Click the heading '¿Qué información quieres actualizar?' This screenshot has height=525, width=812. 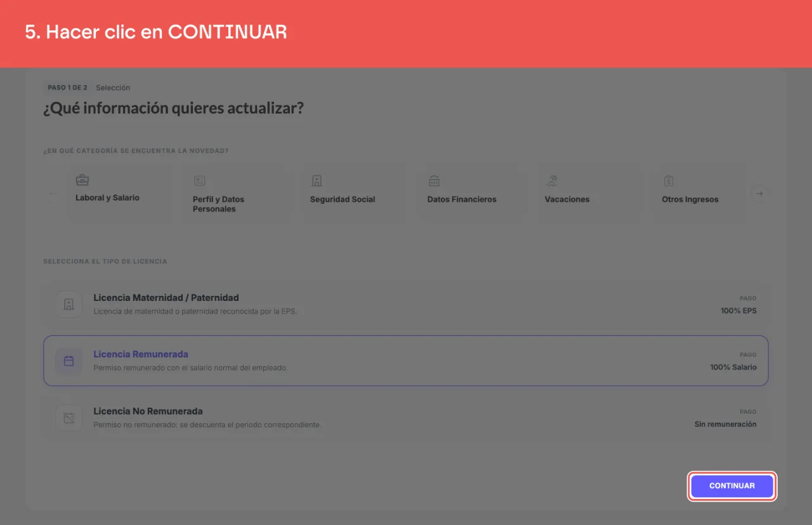point(173,109)
